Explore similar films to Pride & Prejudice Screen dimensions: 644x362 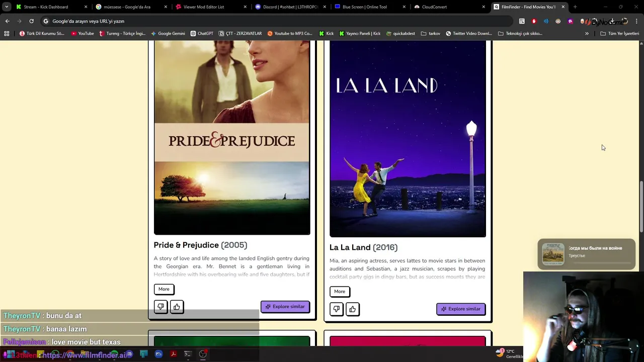click(285, 307)
